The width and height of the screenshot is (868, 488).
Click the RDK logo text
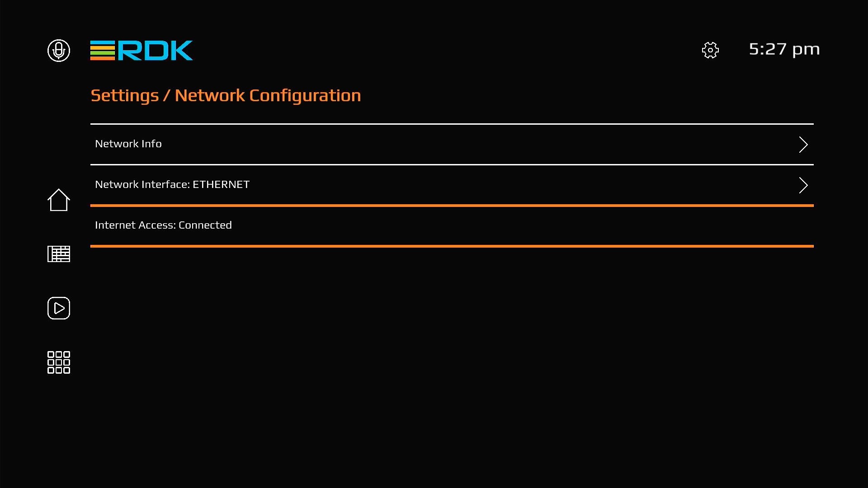point(155,50)
